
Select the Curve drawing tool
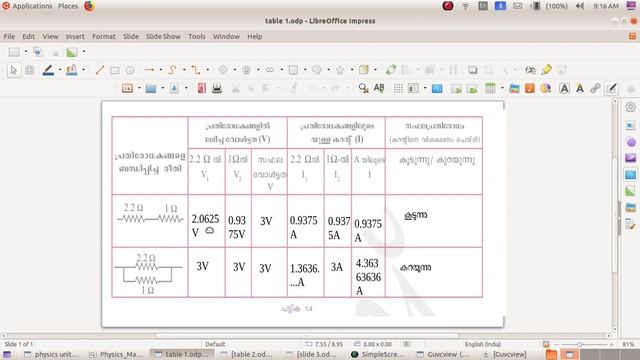coord(172,70)
